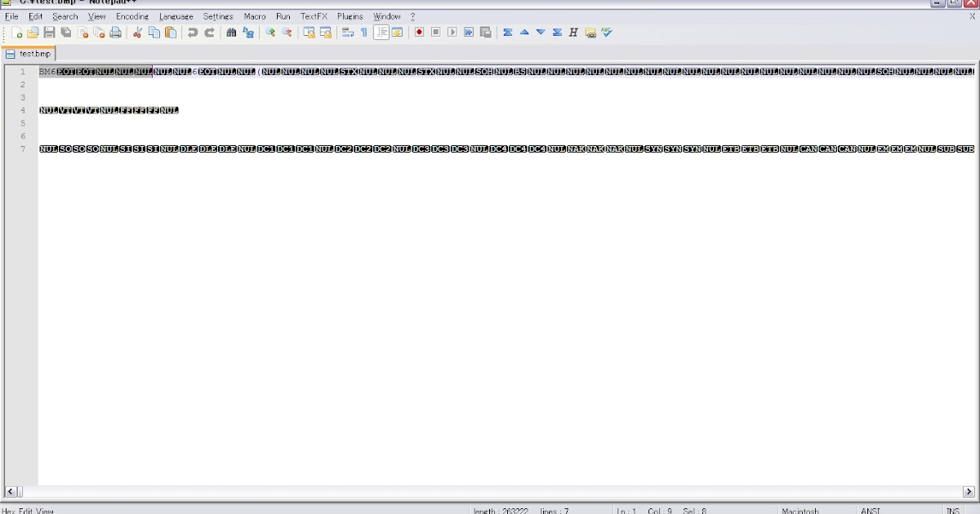Play back the recorded macro
This screenshot has width=980, height=514.
coord(452,33)
